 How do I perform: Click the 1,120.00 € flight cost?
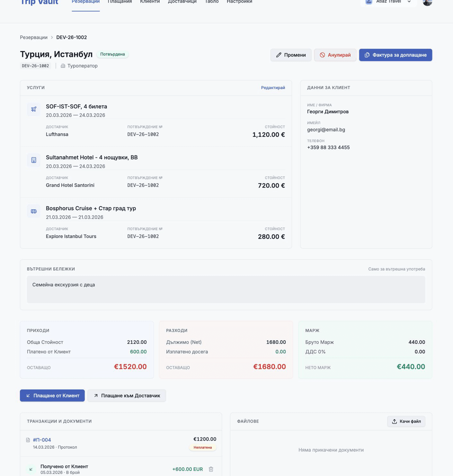click(269, 135)
